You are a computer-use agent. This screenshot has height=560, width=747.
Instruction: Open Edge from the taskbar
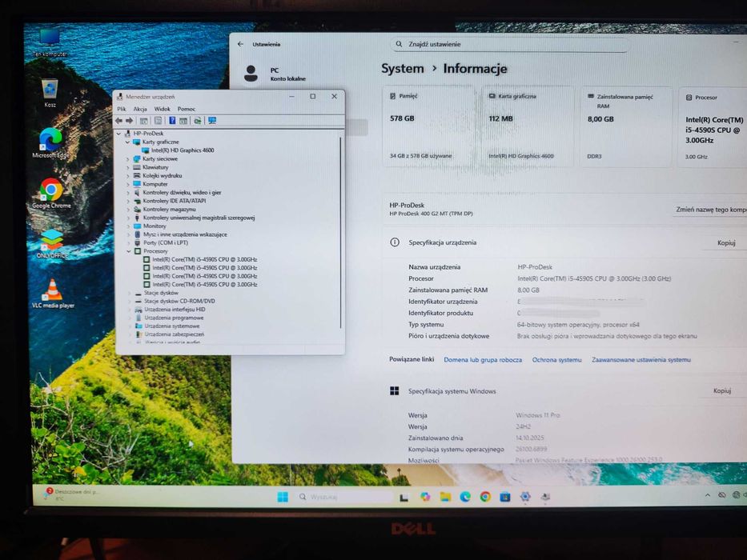click(465, 497)
